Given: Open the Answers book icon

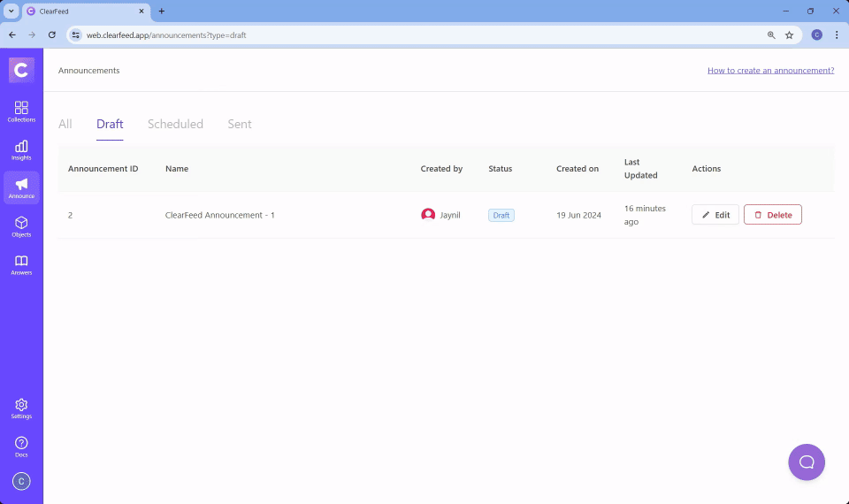Looking at the screenshot, I should [x=21, y=264].
